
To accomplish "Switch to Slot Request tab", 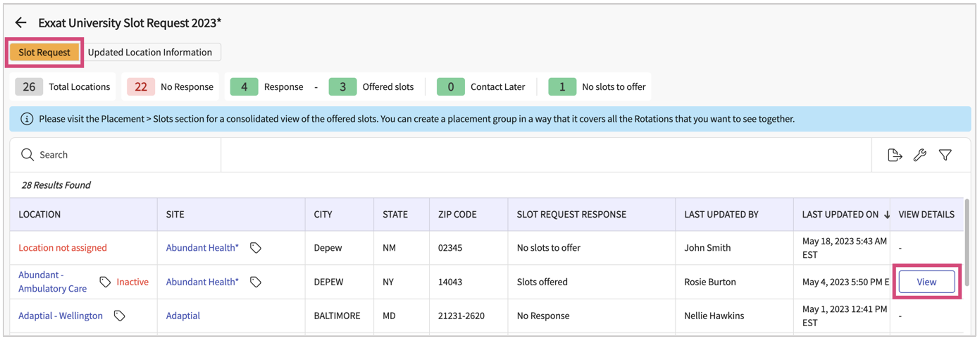I will [44, 52].
